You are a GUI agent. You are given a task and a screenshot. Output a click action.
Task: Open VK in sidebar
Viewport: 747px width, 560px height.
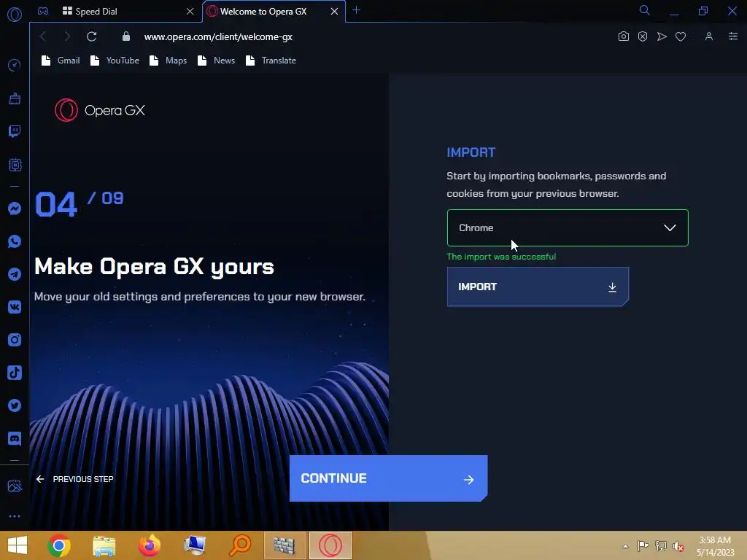tap(15, 307)
